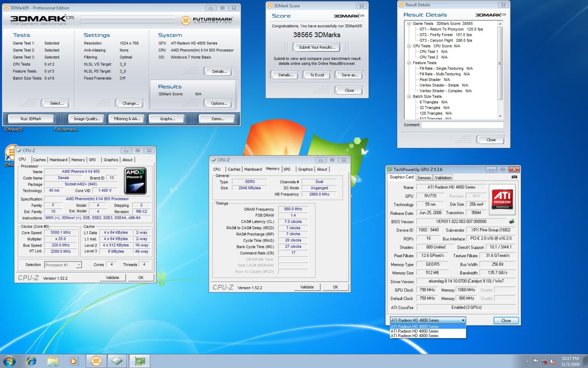Close the Result Details window with X

pos(503,5)
